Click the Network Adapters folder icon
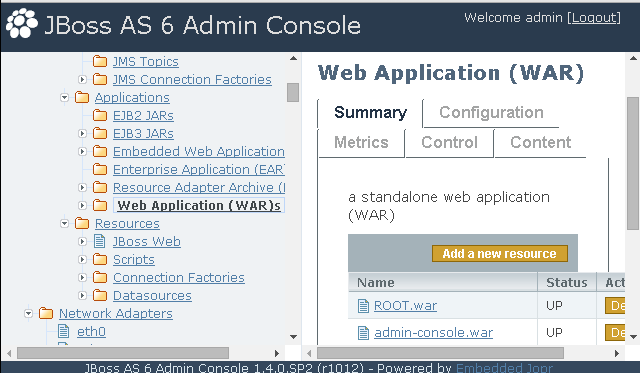The height and width of the screenshot is (373, 640). point(46,313)
